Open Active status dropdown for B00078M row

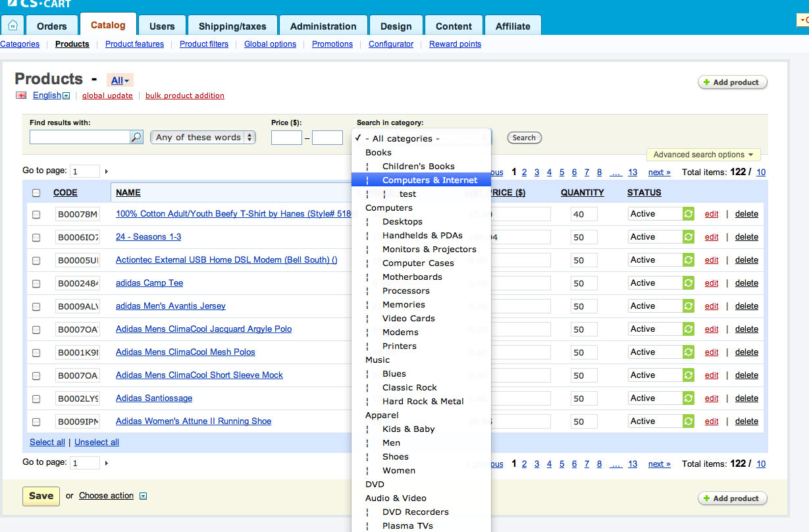pyautogui.click(x=655, y=214)
